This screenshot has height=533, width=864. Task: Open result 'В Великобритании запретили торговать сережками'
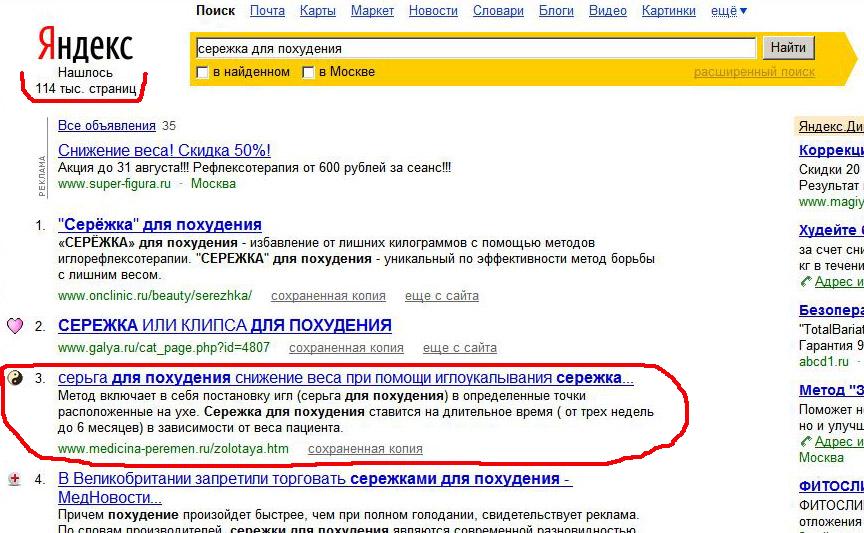[x=315, y=488]
